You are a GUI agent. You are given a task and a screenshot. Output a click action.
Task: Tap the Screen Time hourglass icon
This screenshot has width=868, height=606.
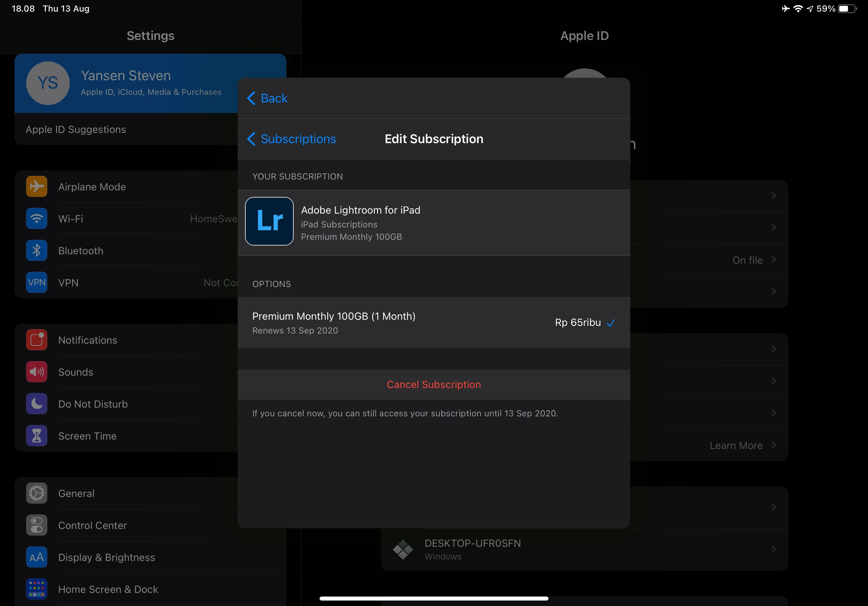(x=37, y=436)
